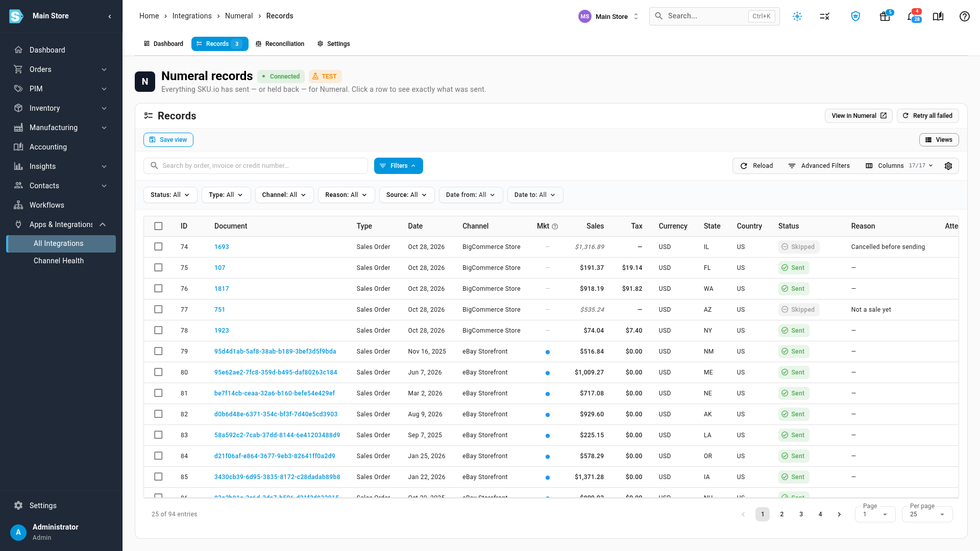This screenshot has width=980, height=551.
Task: Open the Status: All filter dropdown
Action: coord(170,195)
